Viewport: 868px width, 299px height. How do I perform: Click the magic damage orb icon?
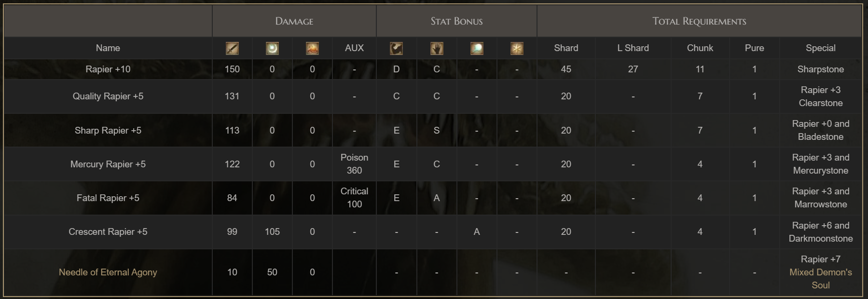pos(272,48)
